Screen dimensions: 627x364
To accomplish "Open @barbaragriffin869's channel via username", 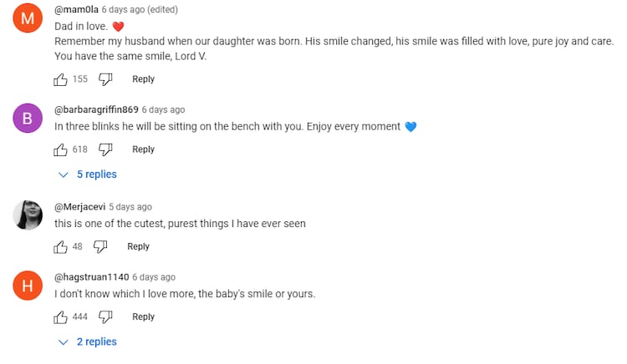I will coord(96,109).
